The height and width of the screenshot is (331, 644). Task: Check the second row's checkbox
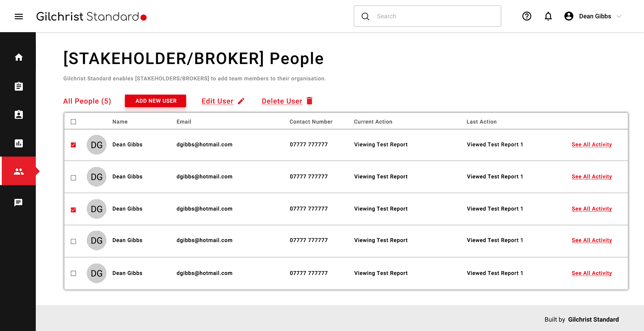click(x=73, y=178)
